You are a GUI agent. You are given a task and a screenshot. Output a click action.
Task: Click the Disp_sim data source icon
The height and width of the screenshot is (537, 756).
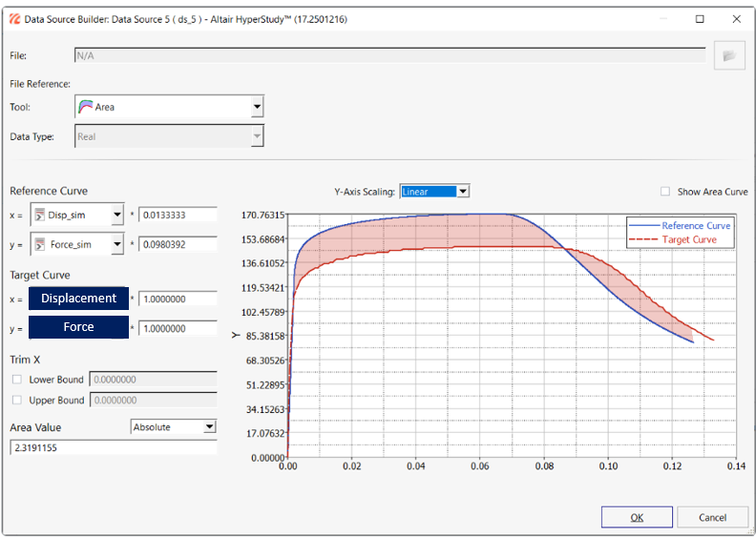click(39, 215)
